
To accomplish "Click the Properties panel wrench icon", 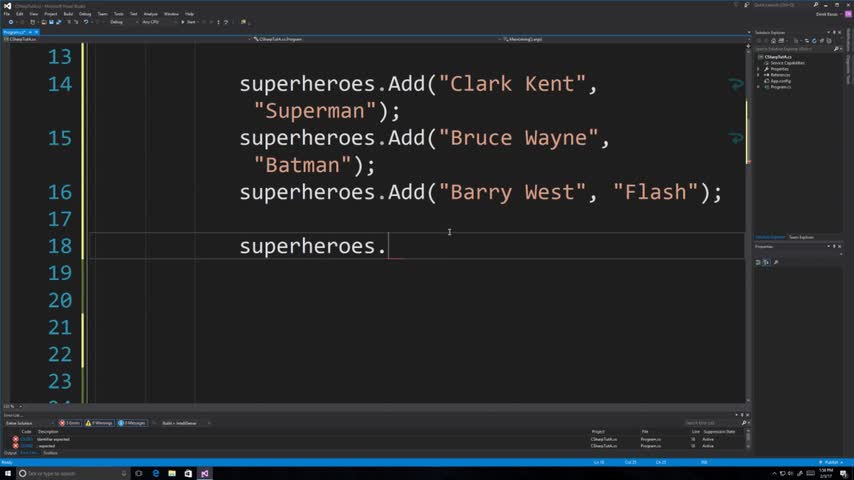I will tap(776, 262).
